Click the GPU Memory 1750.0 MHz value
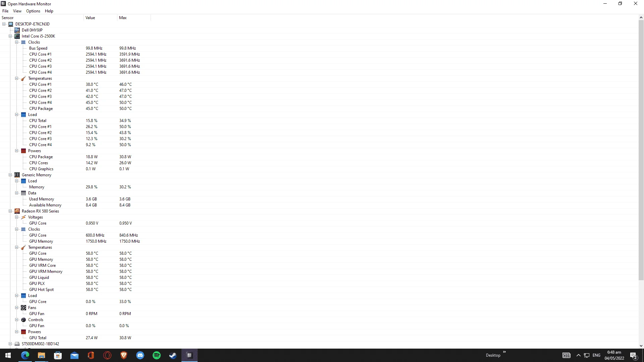Image resolution: width=644 pixels, height=362 pixels. tap(96, 241)
